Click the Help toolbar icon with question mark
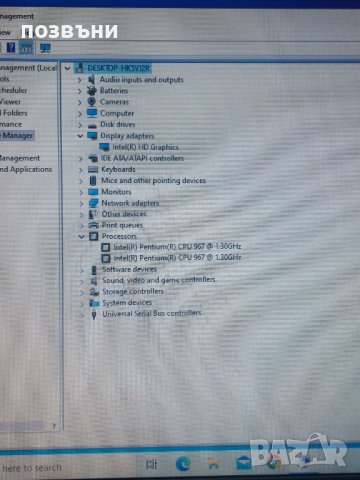Image resolution: width=360 pixels, height=480 pixels. click(x=11, y=48)
